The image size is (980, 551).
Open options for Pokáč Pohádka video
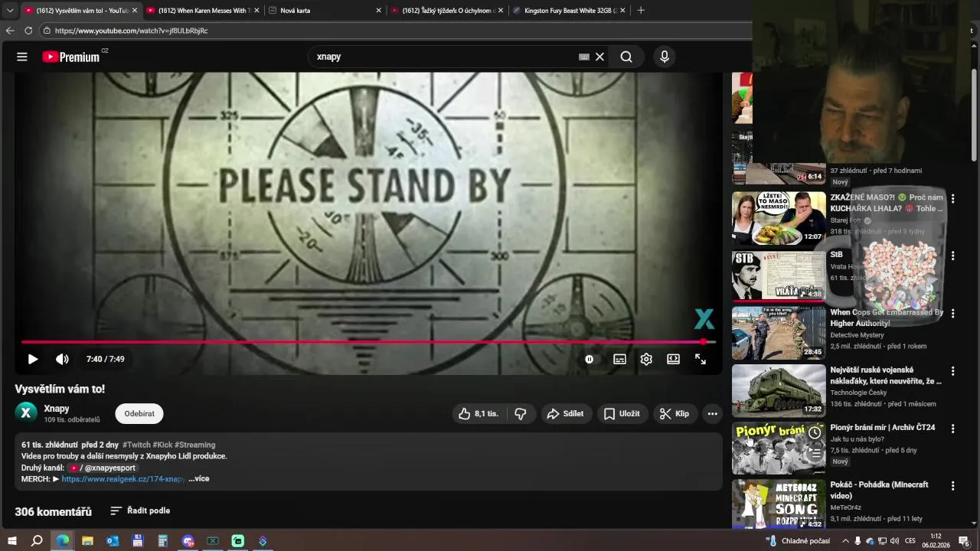[952, 486]
